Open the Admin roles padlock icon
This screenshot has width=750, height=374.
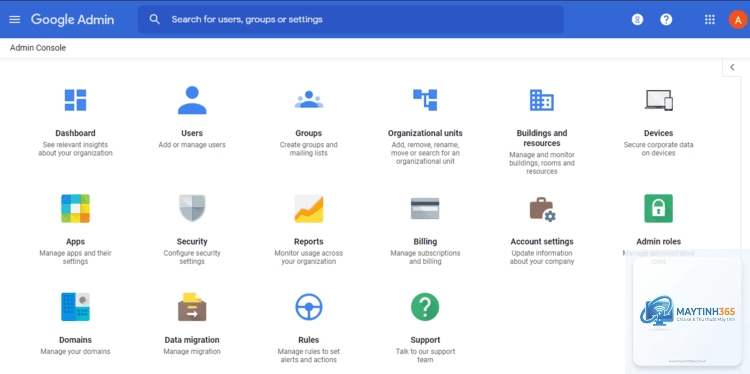[x=659, y=209]
